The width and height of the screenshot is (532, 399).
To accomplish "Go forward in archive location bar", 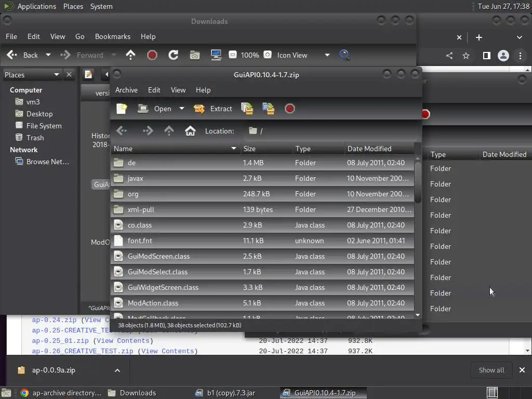I will (148, 130).
